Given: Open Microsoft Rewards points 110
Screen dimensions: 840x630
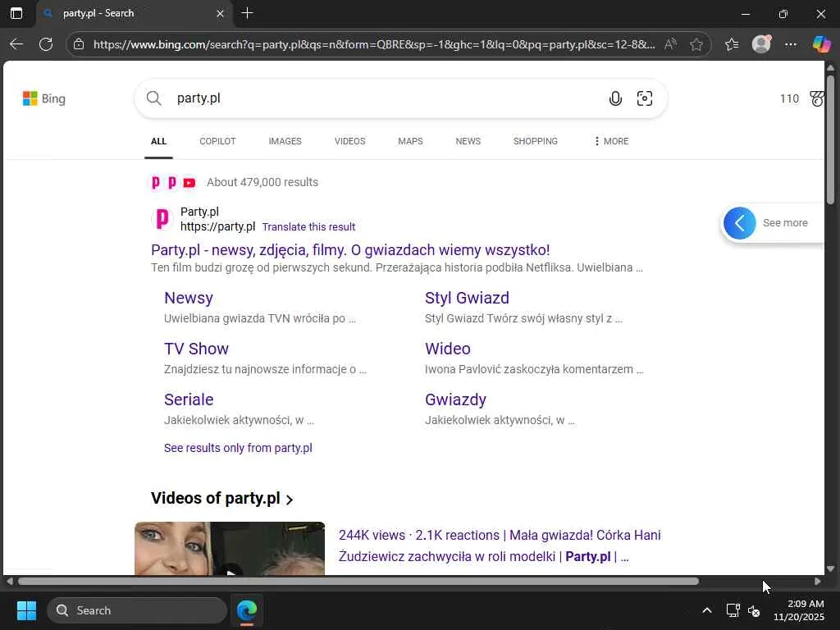Looking at the screenshot, I should pyautogui.click(x=789, y=98).
